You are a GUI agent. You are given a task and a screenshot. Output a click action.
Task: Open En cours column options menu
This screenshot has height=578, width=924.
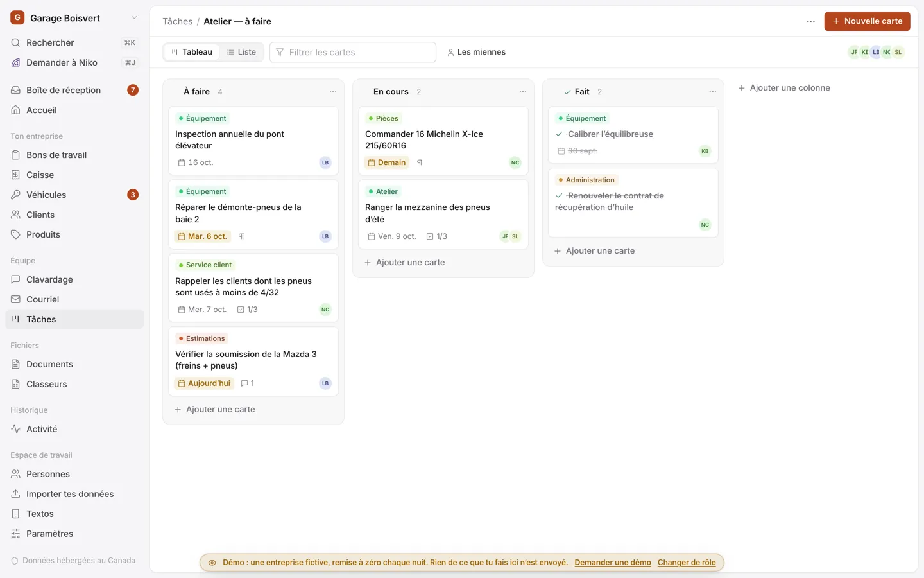point(523,92)
